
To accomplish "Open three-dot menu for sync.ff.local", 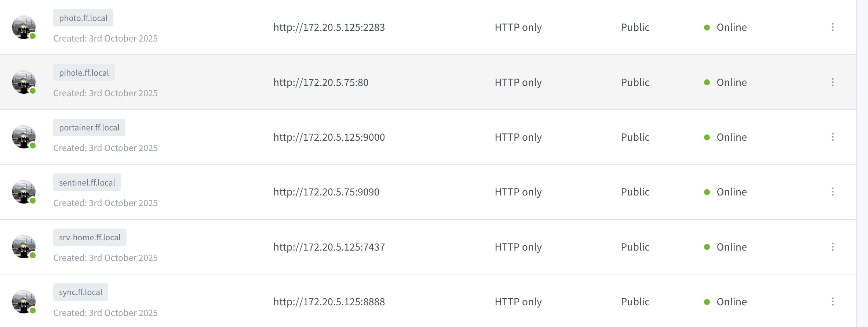I will tap(832, 302).
